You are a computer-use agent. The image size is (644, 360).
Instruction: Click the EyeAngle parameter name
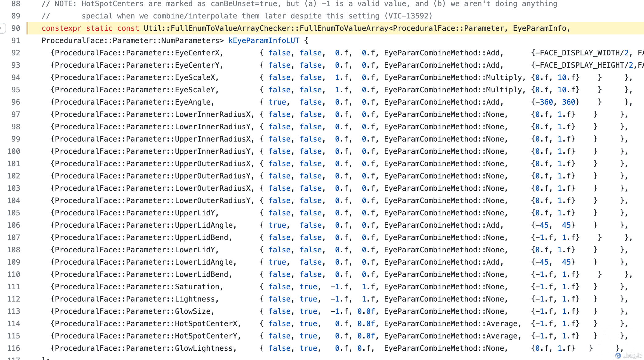(193, 102)
